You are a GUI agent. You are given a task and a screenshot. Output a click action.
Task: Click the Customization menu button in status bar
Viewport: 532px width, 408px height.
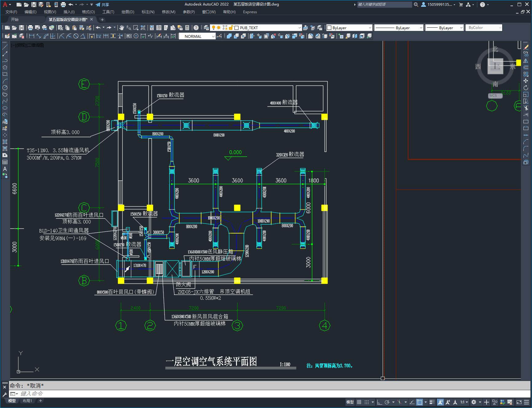pos(527,402)
